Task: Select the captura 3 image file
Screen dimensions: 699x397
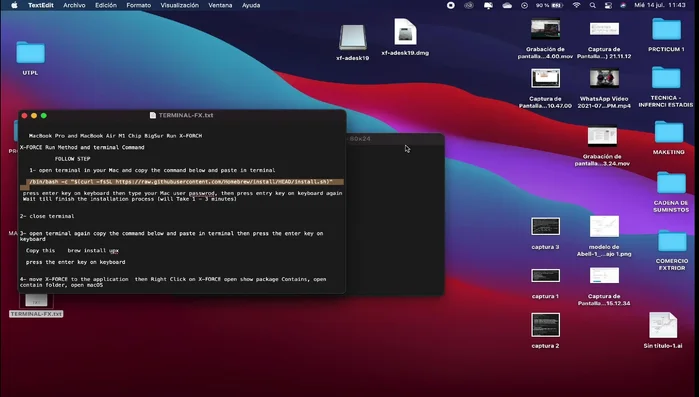Action: (545, 226)
